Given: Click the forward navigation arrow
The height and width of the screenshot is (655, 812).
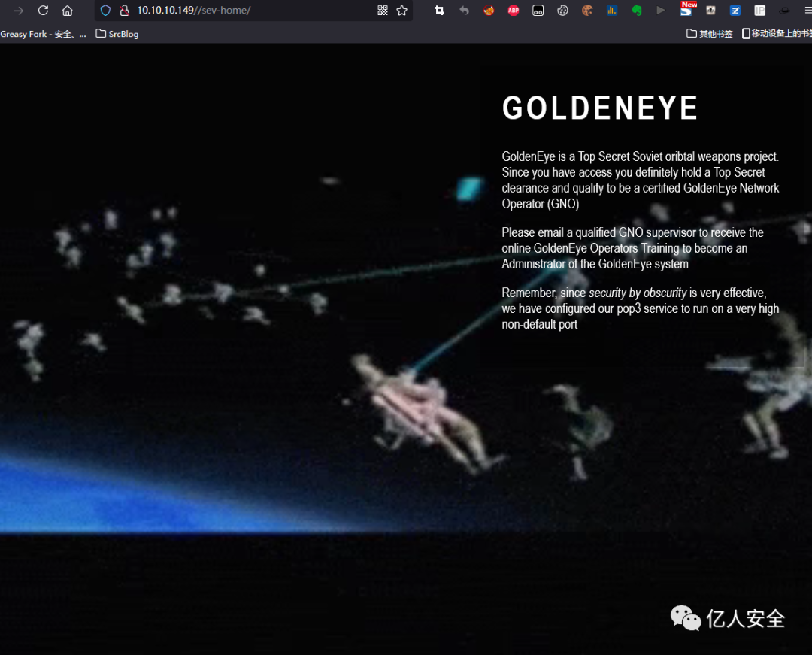Looking at the screenshot, I should (18, 11).
